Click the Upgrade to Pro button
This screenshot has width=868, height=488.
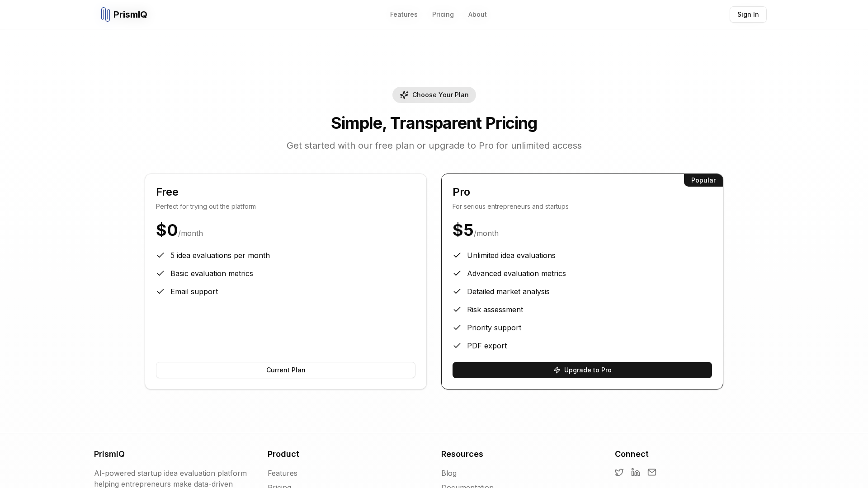pos(582,370)
